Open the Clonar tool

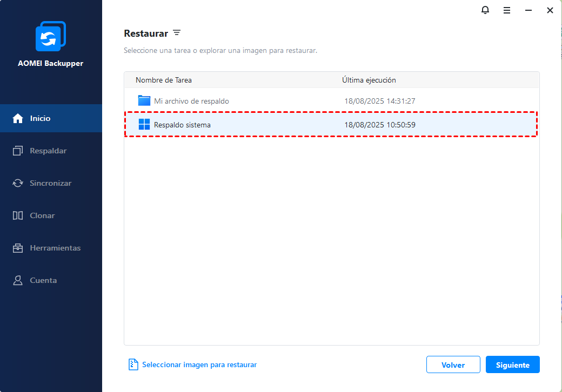tap(41, 215)
